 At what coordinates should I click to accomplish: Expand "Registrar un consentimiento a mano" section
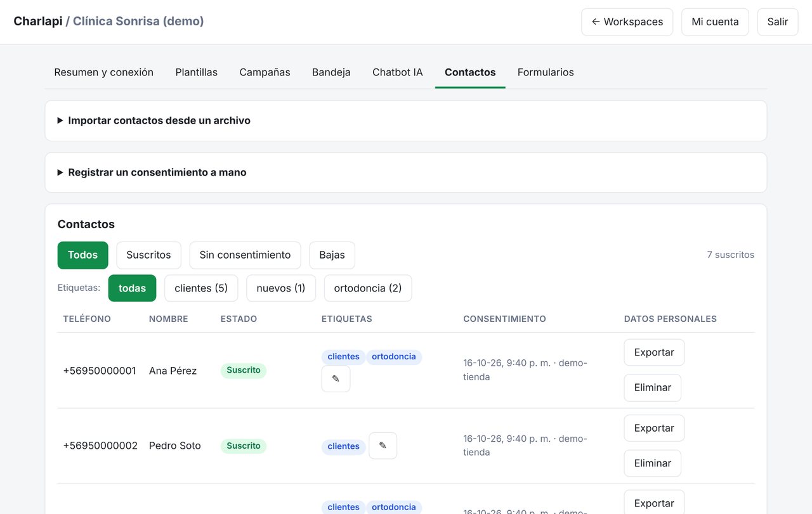tap(406, 172)
